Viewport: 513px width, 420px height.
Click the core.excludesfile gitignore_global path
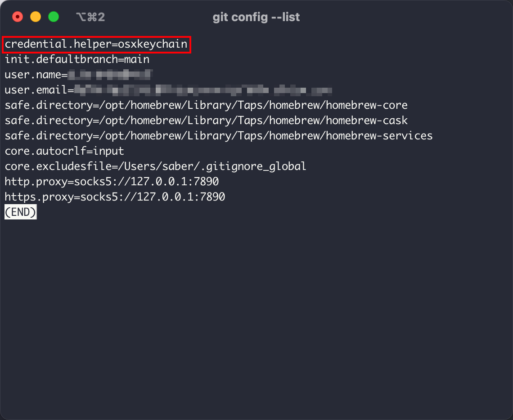point(155,166)
